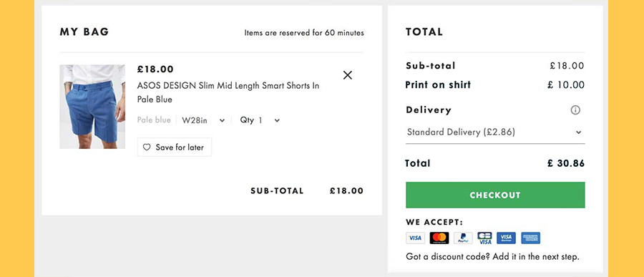644x277 pixels.
Task: Open the W28in size dropdown
Action: [x=203, y=120]
